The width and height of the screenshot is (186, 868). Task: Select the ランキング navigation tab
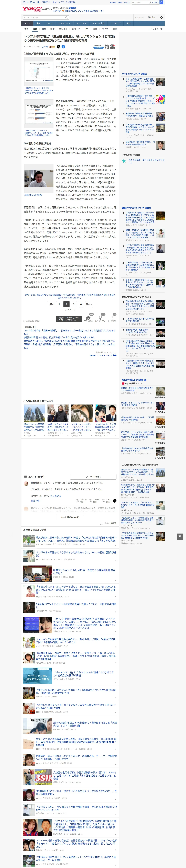pyautogui.click(x=115, y=24)
